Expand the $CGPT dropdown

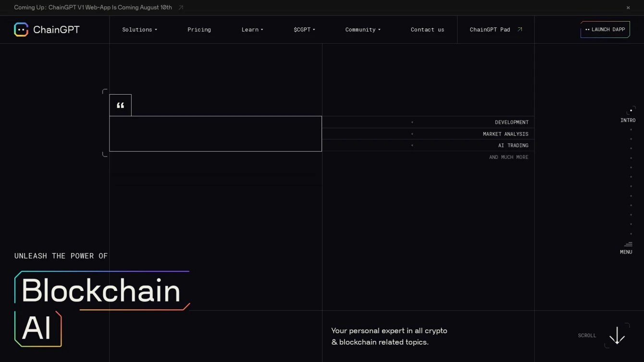click(304, 30)
